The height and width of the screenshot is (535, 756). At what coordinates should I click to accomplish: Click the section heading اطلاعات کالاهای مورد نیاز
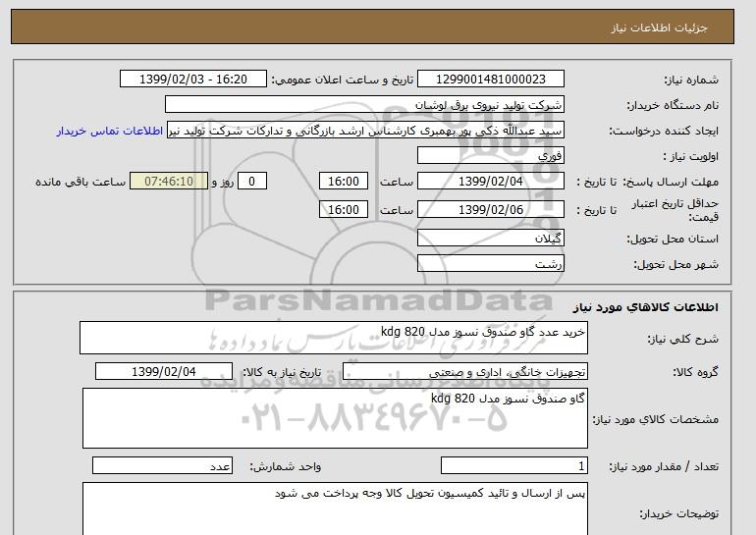tap(646, 307)
